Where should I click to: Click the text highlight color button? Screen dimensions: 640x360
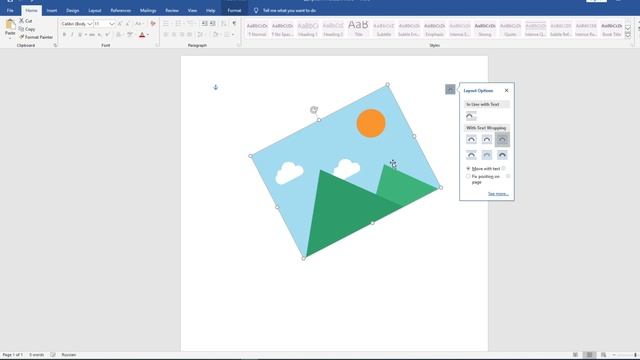pyautogui.click(x=130, y=35)
